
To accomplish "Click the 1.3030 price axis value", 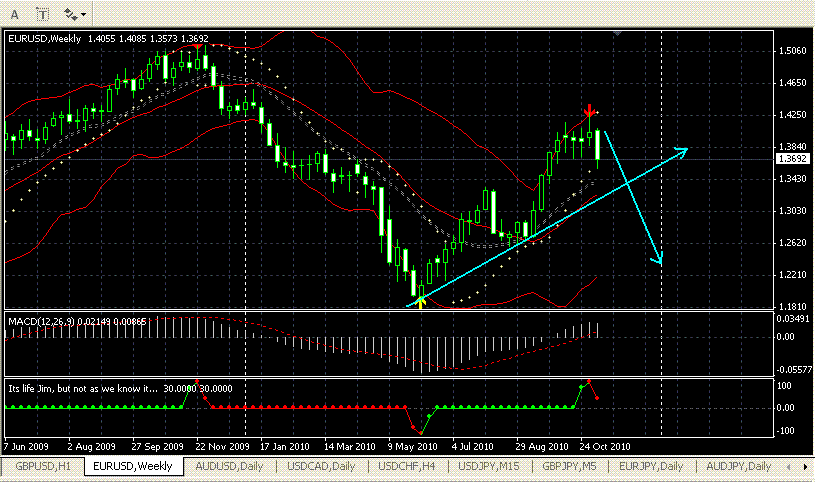I will tap(793, 211).
